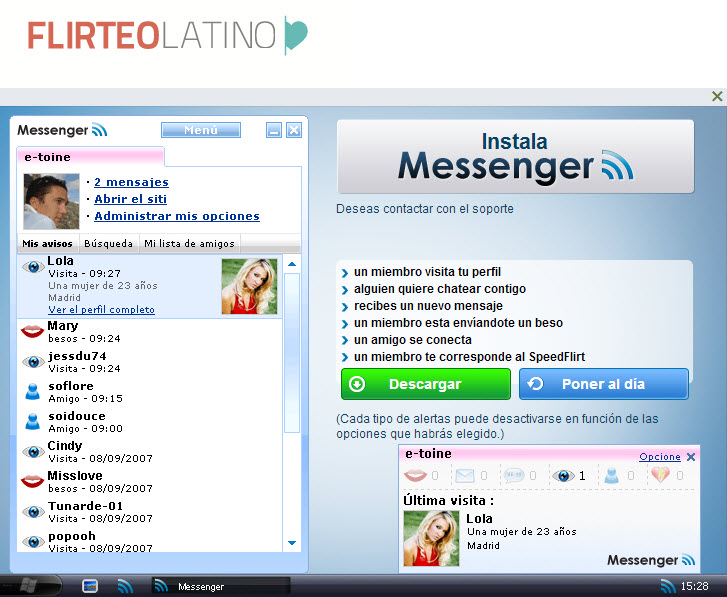The width and height of the screenshot is (727, 597).
Task: Click the eye icon beside Tunarde-01
Action: pyautogui.click(x=33, y=512)
